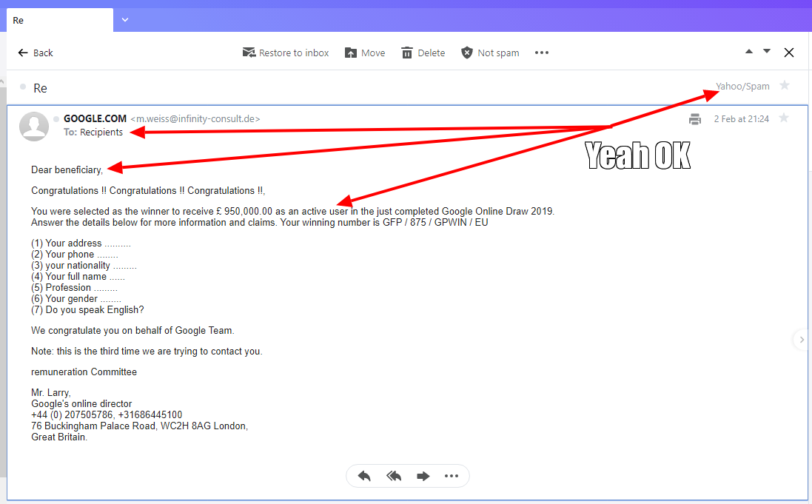Click the 2 Feb at 21:24 timestamp

coord(742,119)
